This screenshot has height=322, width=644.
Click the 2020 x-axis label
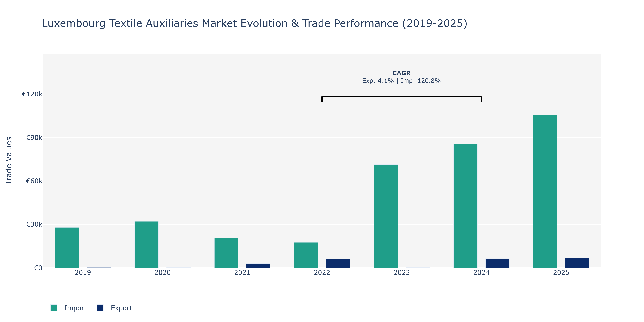[162, 272]
